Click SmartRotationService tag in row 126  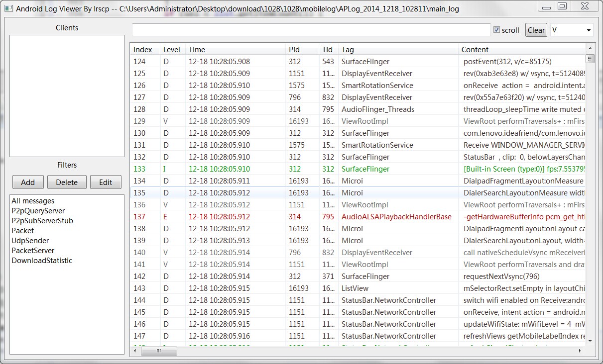(x=377, y=86)
